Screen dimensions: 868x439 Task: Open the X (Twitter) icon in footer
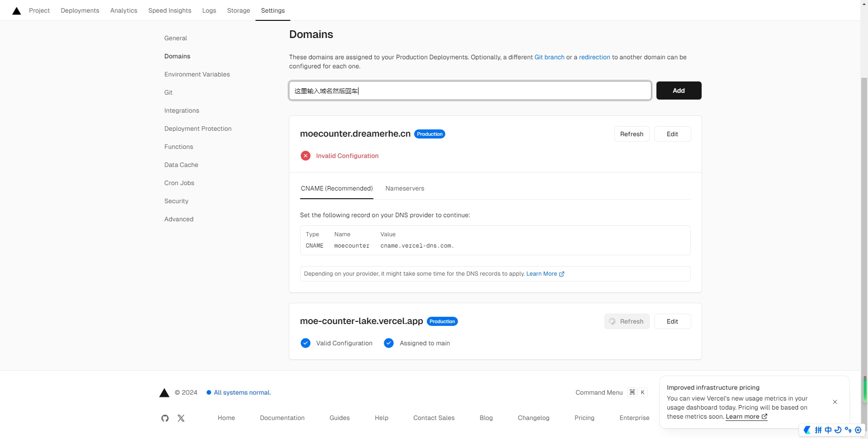(181, 418)
